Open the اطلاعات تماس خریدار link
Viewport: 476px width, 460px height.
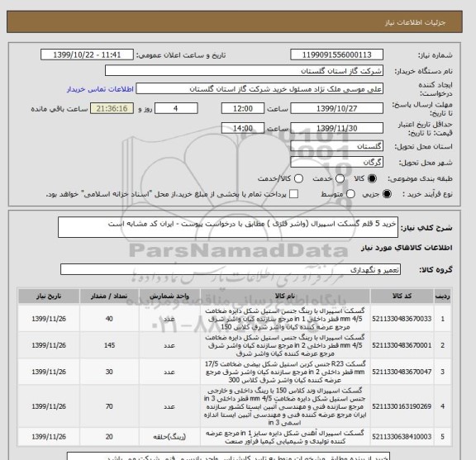(x=100, y=89)
